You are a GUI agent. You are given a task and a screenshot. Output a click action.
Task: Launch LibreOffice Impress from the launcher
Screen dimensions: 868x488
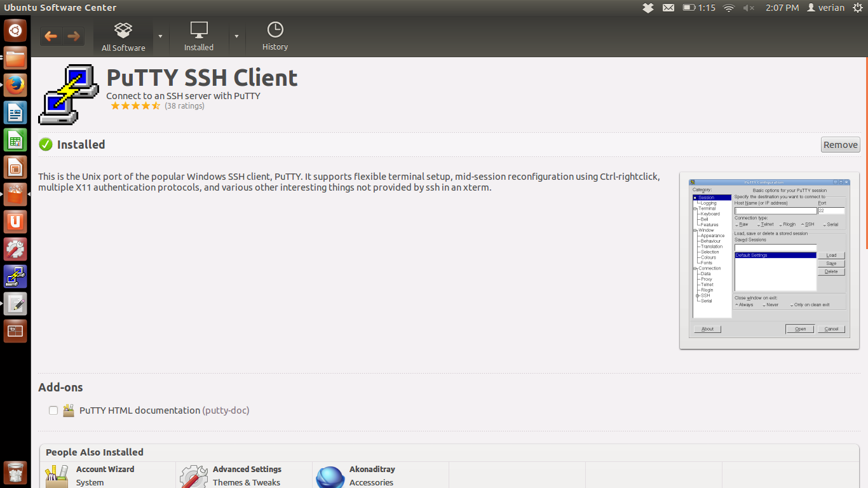(x=15, y=167)
